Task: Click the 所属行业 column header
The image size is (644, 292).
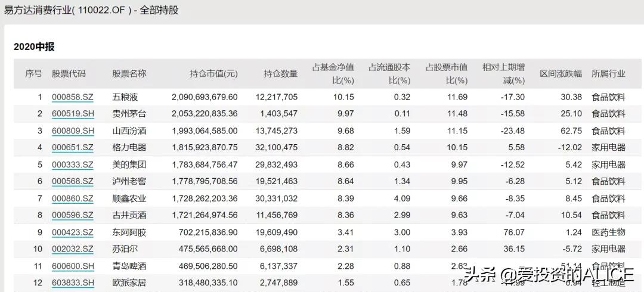Action: pyautogui.click(x=608, y=74)
